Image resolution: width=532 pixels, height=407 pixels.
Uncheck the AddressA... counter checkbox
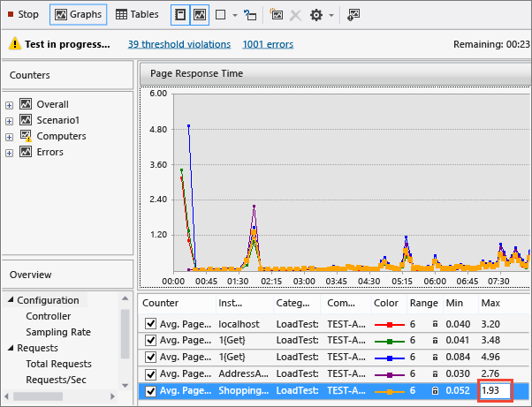150,373
